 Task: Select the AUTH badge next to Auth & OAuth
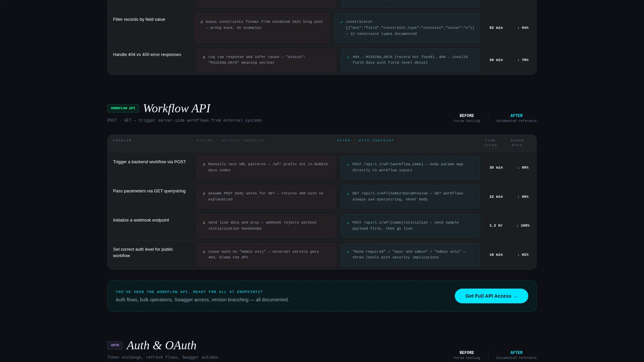pyautogui.click(x=115, y=345)
